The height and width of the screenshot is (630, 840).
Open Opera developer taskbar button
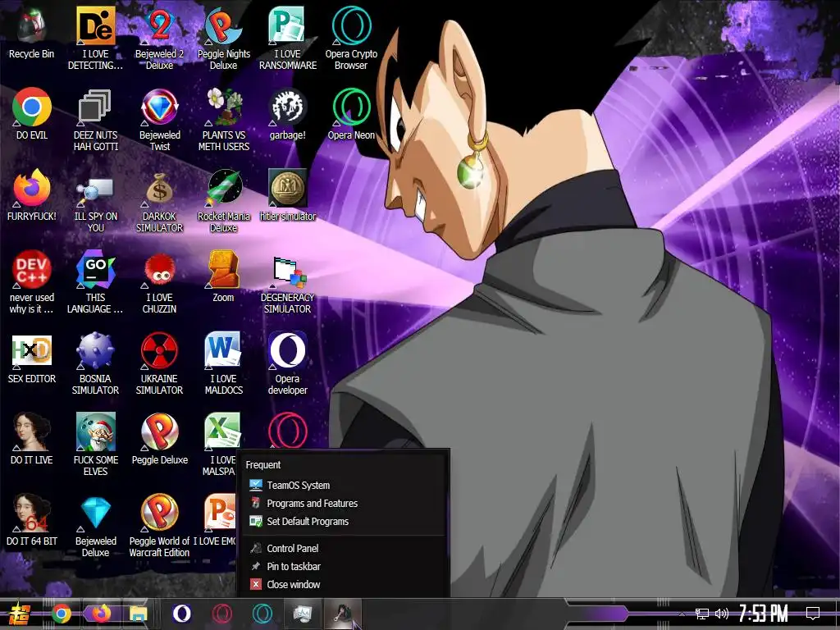pos(181,614)
